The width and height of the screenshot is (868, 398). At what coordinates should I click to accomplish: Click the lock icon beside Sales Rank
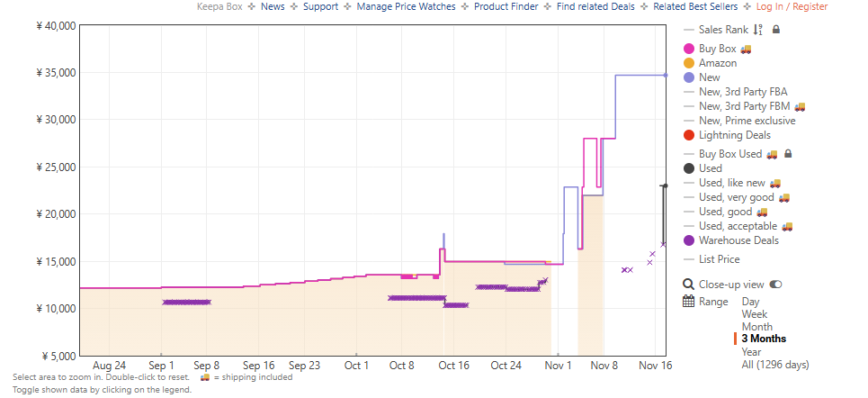click(776, 30)
